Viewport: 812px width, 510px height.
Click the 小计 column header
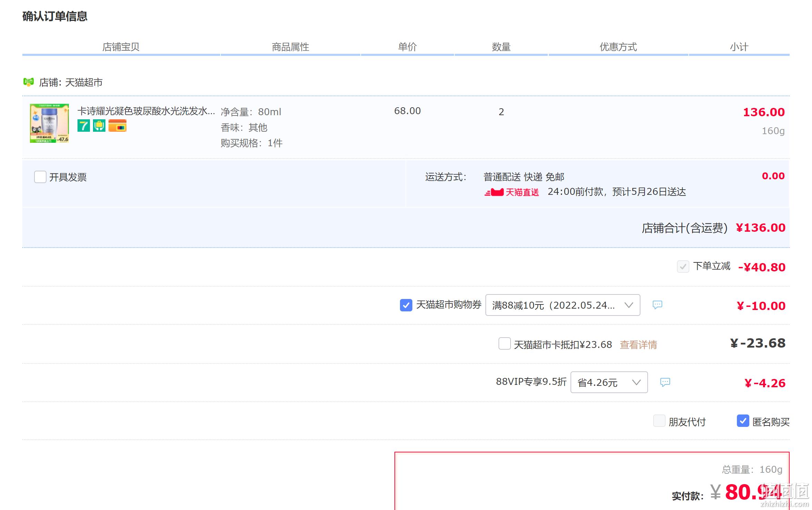coord(739,47)
